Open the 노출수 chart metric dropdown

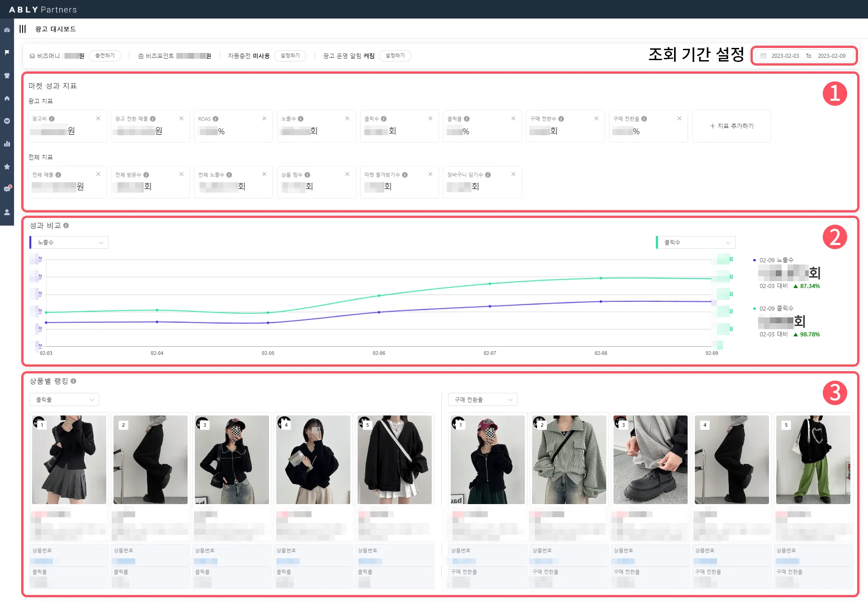(x=69, y=243)
